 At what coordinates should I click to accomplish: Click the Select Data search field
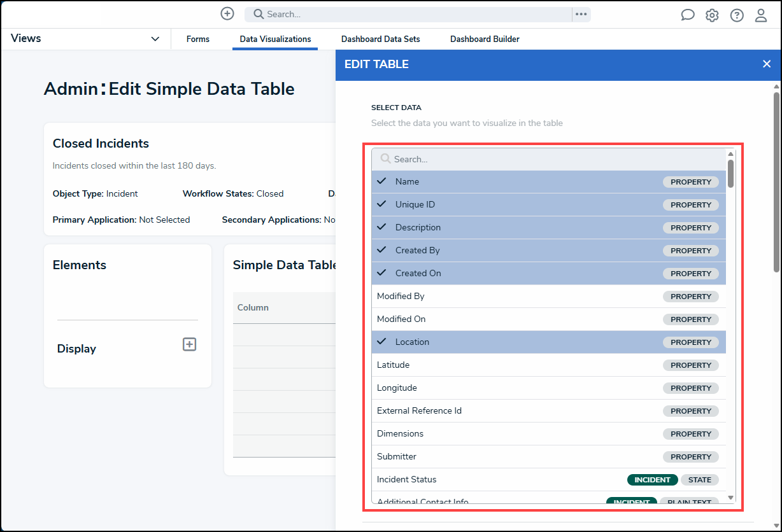click(549, 159)
